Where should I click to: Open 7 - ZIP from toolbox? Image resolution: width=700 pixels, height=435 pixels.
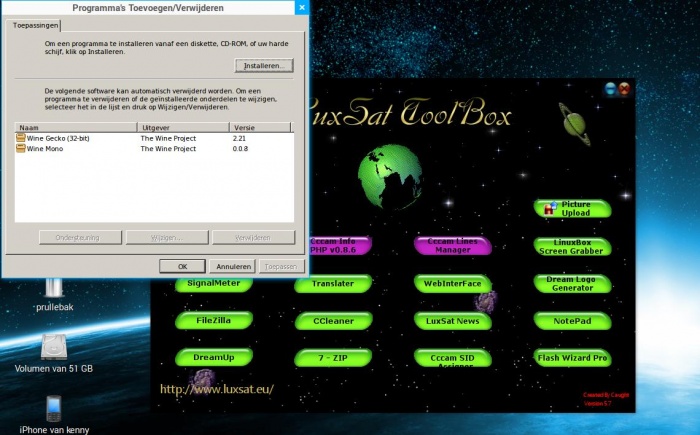[x=333, y=358]
